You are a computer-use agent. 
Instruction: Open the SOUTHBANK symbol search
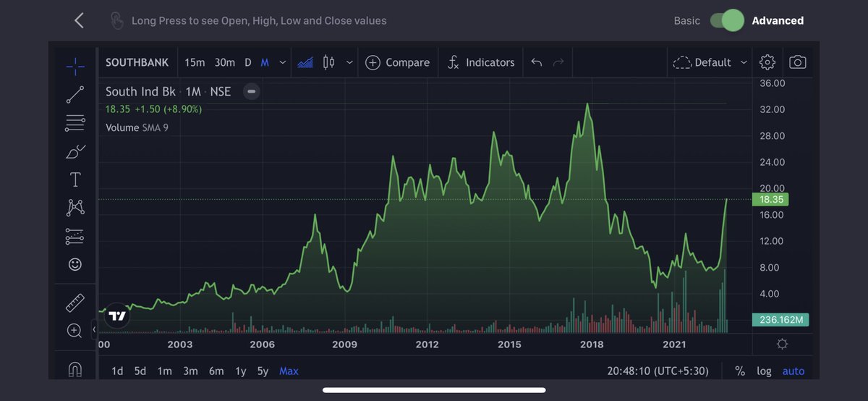(137, 62)
